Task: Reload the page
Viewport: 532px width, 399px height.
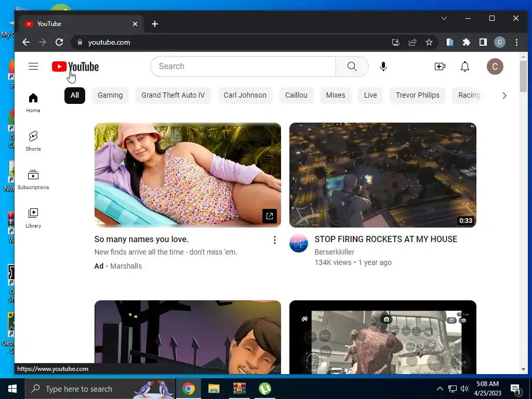Action: tap(59, 42)
